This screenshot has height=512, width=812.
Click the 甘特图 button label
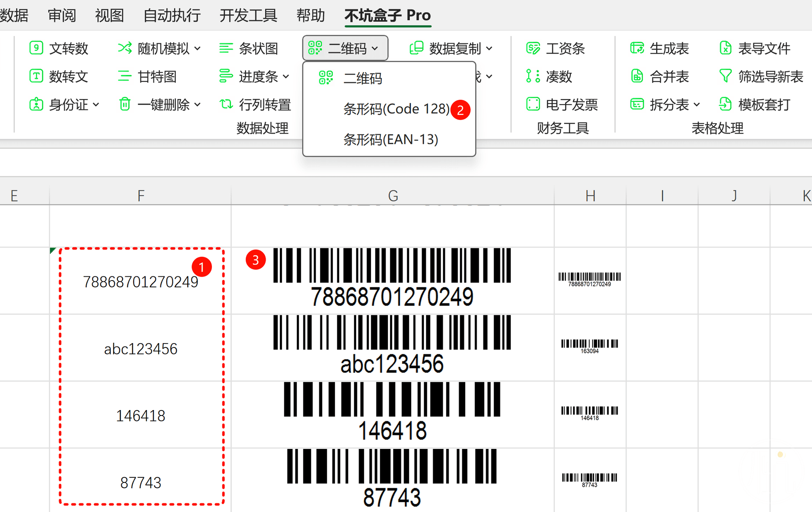pos(157,77)
